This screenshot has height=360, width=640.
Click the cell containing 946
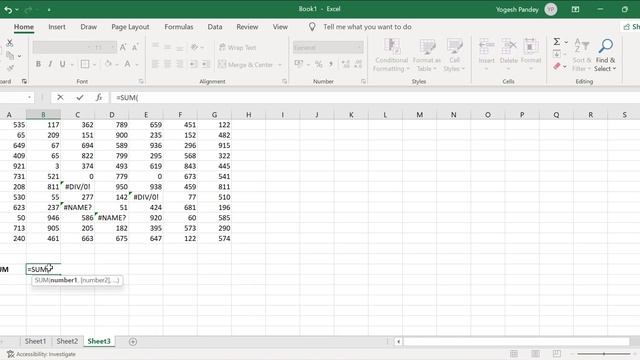(43, 218)
